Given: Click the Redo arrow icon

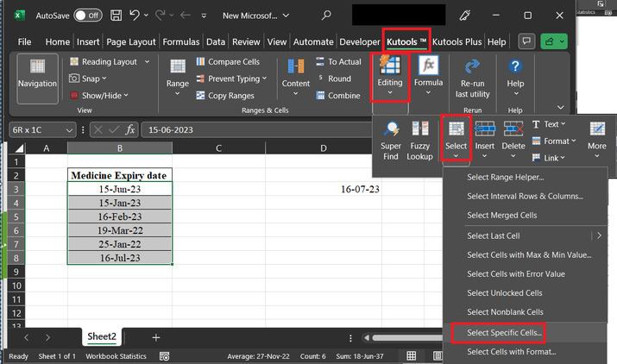Looking at the screenshot, I should 161,16.
